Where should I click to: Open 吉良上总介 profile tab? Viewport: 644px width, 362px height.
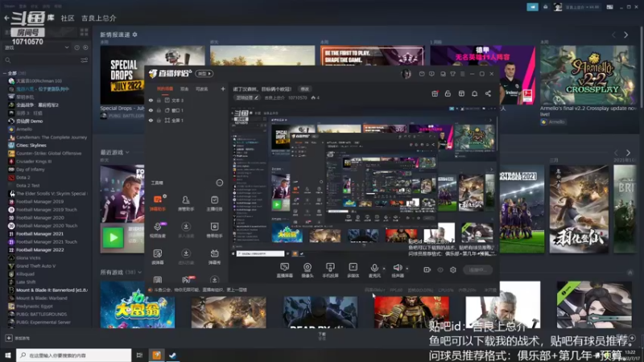[x=98, y=18]
